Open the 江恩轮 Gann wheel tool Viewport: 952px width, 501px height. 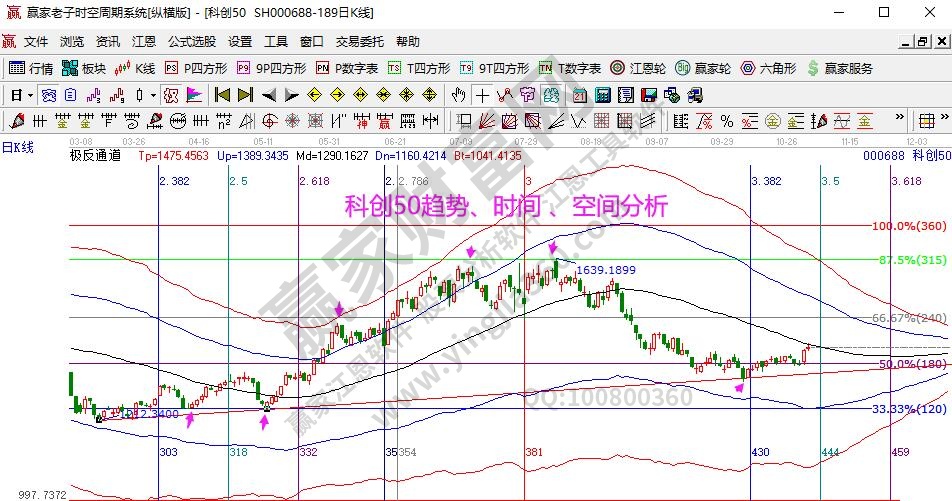click(x=638, y=68)
